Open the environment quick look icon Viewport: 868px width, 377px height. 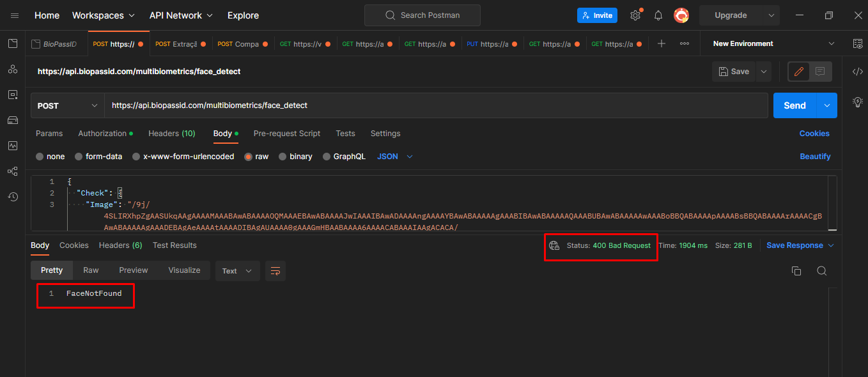pos(858,43)
